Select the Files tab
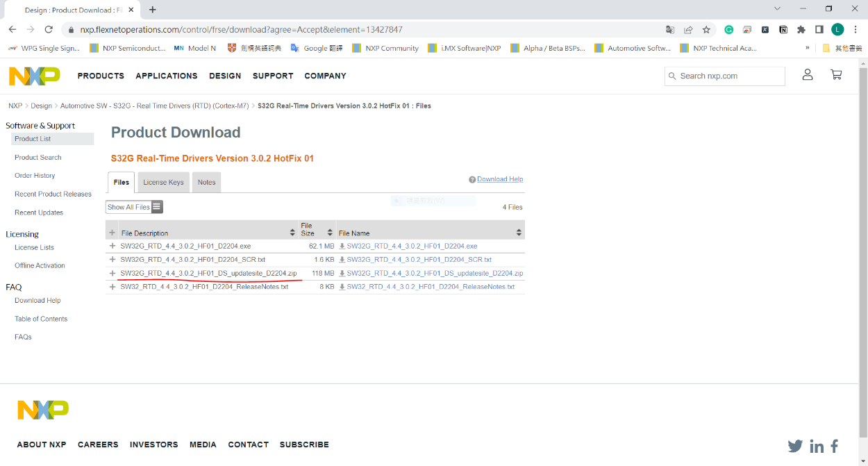The width and height of the screenshot is (868, 466). point(122,182)
